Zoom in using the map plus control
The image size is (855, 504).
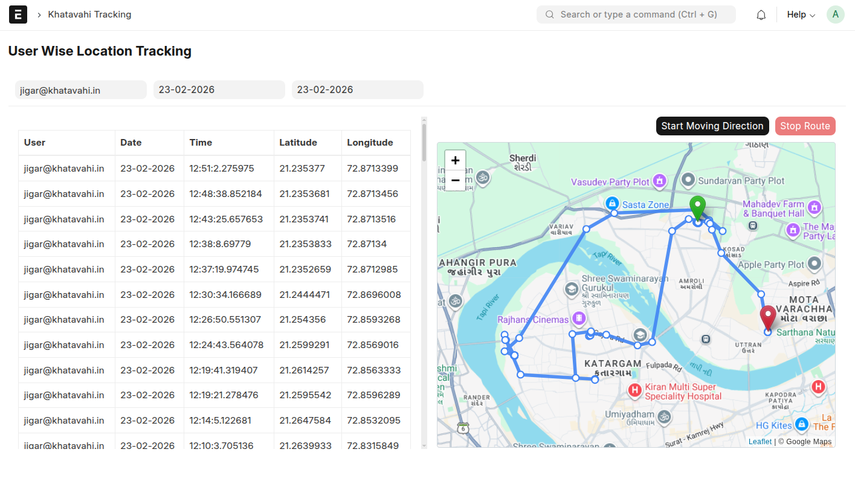click(455, 160)
